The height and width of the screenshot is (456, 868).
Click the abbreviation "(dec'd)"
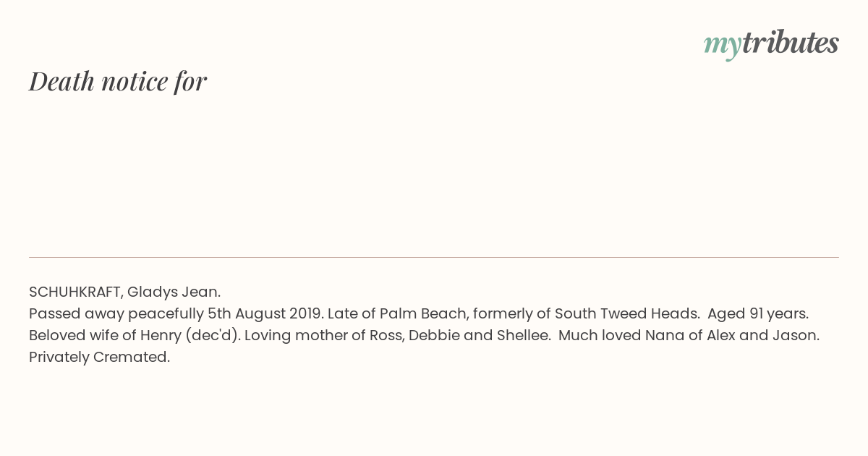tap(213, 336)
